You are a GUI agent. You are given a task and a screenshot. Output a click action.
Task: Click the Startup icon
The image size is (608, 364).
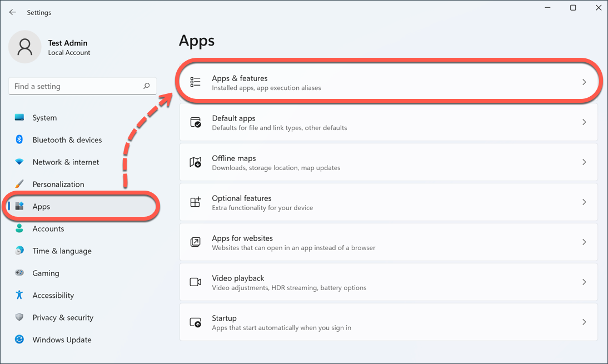196,322
